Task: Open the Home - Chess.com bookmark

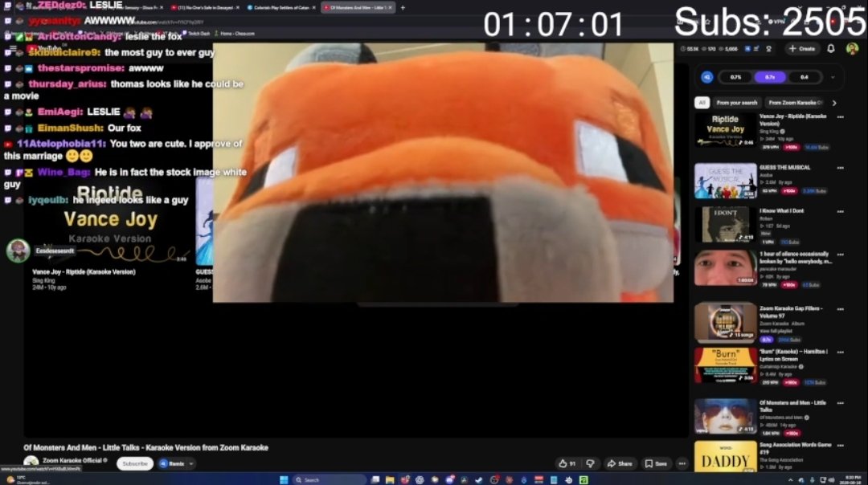Action: click(x=235, y=33)
